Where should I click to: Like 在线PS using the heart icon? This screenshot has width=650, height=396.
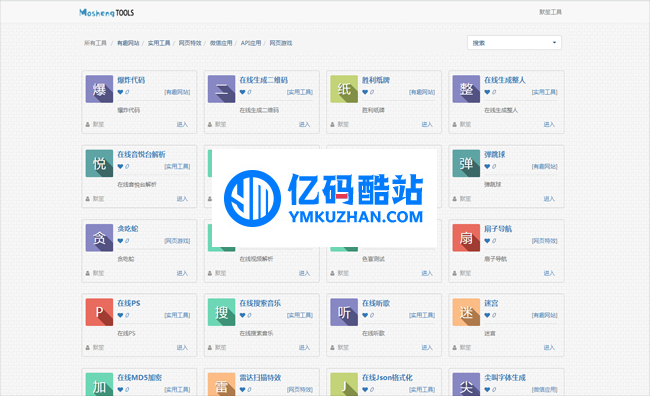click(120, 315)
